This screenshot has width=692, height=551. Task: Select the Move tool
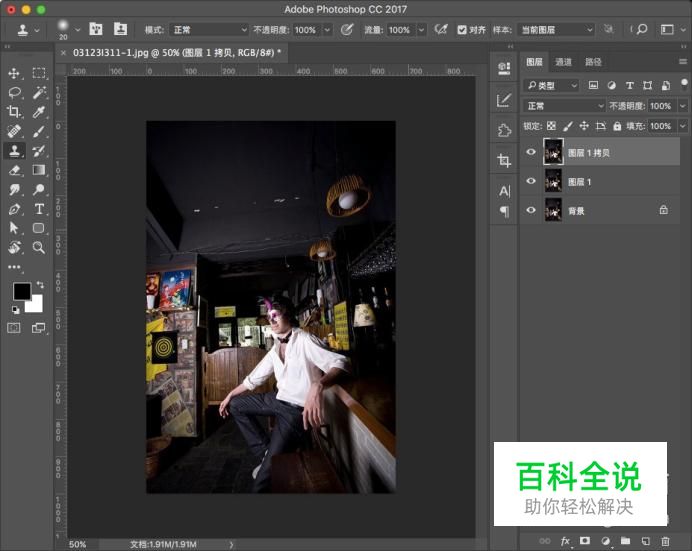[x=14, y=73]
